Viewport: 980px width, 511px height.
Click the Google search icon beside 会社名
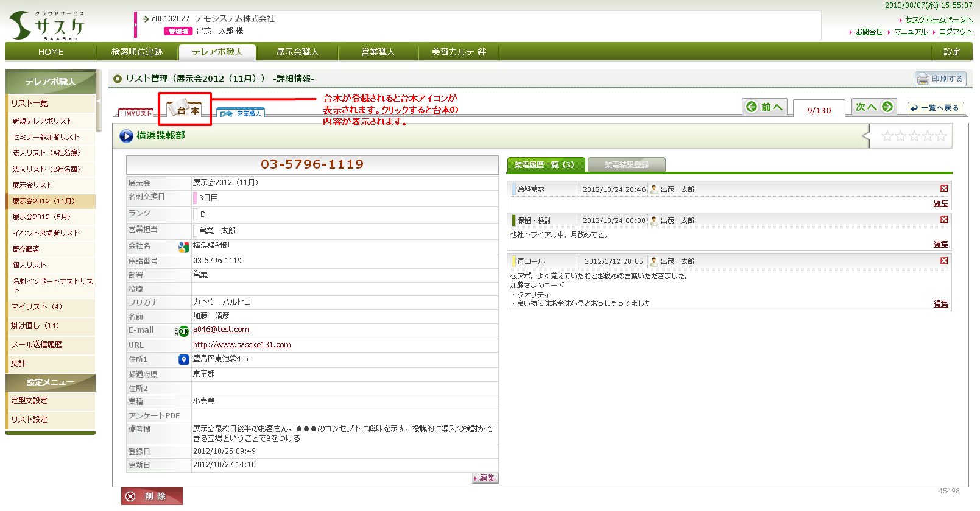pyautogui.click(x=183, y=247)
